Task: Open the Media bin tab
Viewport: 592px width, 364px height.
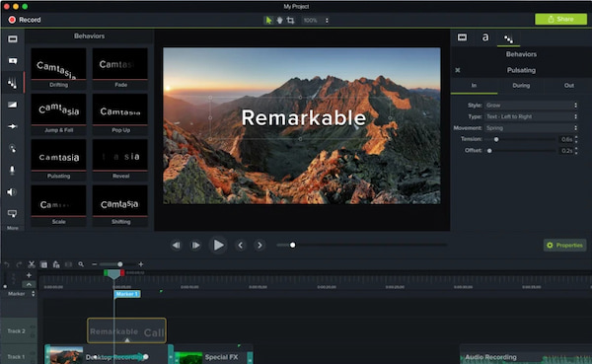Action: coord(13,39)
